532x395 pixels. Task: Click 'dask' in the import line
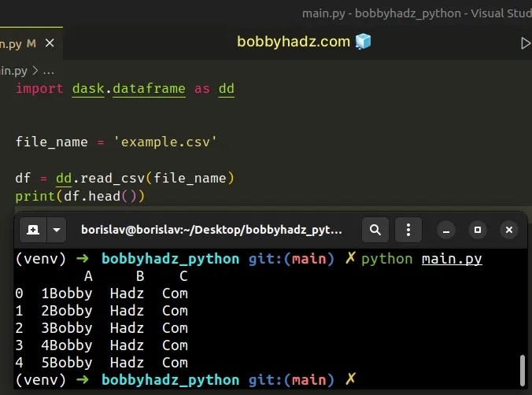pos(88,89)
